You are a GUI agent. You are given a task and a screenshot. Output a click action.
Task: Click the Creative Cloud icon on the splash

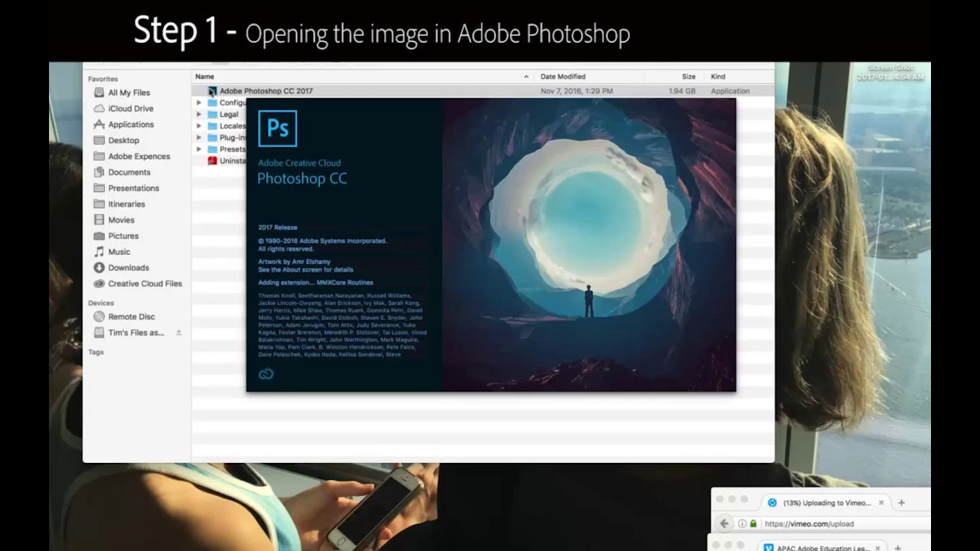click(x=266, y=374)
